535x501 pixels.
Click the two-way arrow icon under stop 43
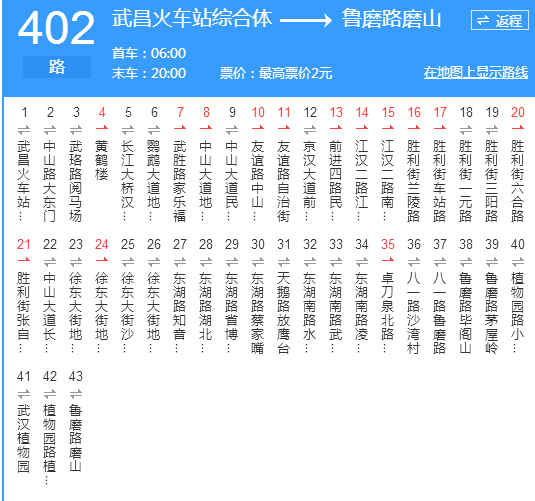[76, 394]
